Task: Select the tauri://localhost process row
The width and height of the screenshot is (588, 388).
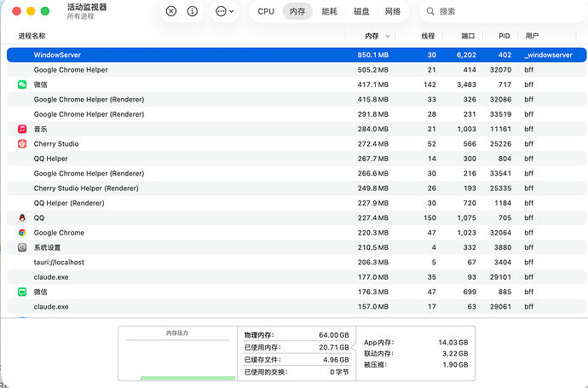Action: [x=297, y=263]
